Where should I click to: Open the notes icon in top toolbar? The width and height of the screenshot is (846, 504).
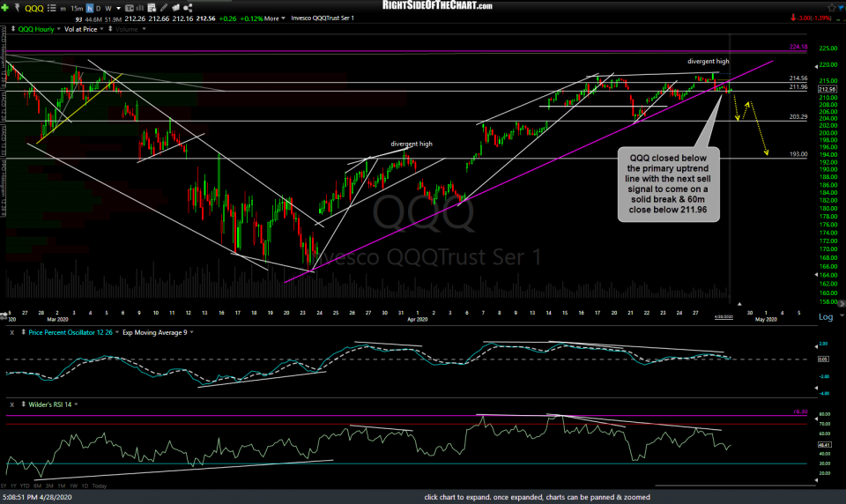[152, 8]
